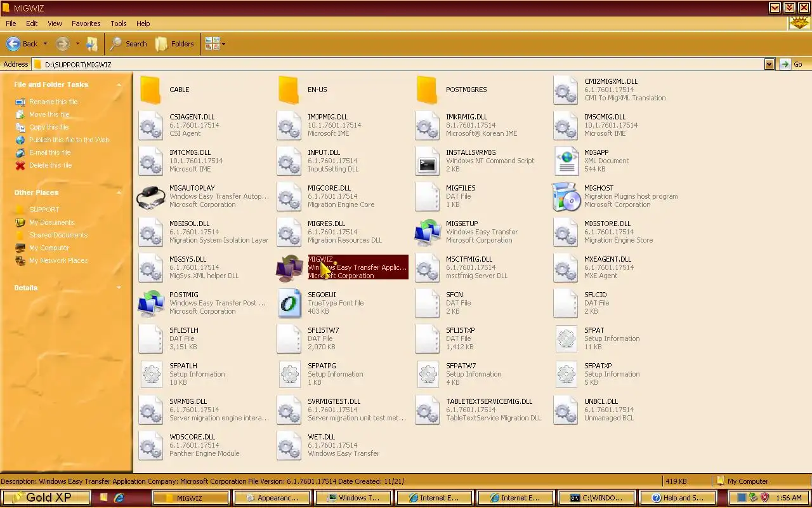The width and height of the screenshot is (812, 508).
Task: Select the MIGAPP XML document icon
Action: coord(566,161)
